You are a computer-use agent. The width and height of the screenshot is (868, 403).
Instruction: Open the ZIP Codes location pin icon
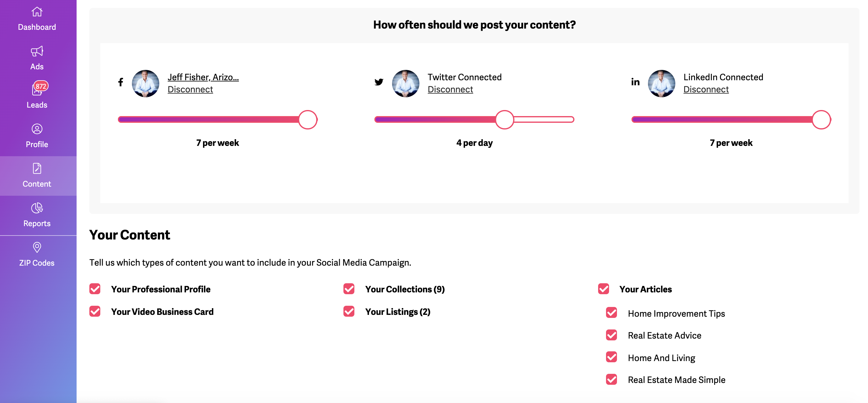point(37,247)
